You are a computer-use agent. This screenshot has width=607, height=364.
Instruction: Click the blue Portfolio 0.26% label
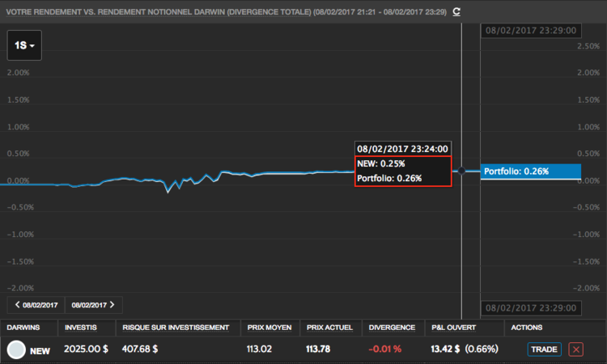pyautogui.click(x=531, y=171)
